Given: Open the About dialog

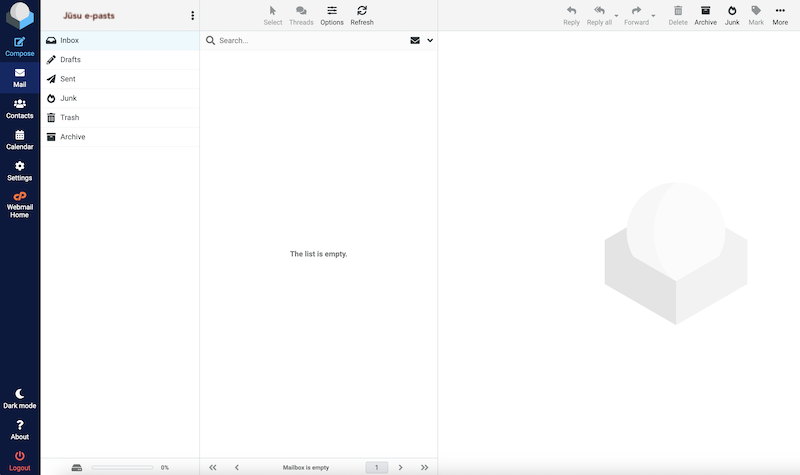Looking at the screenshot, I should point(19,430).
